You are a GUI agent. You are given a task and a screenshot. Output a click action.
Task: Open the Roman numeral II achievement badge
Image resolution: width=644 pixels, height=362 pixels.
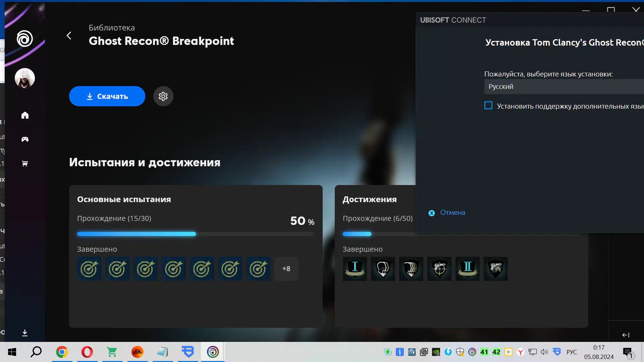(468, 269)
